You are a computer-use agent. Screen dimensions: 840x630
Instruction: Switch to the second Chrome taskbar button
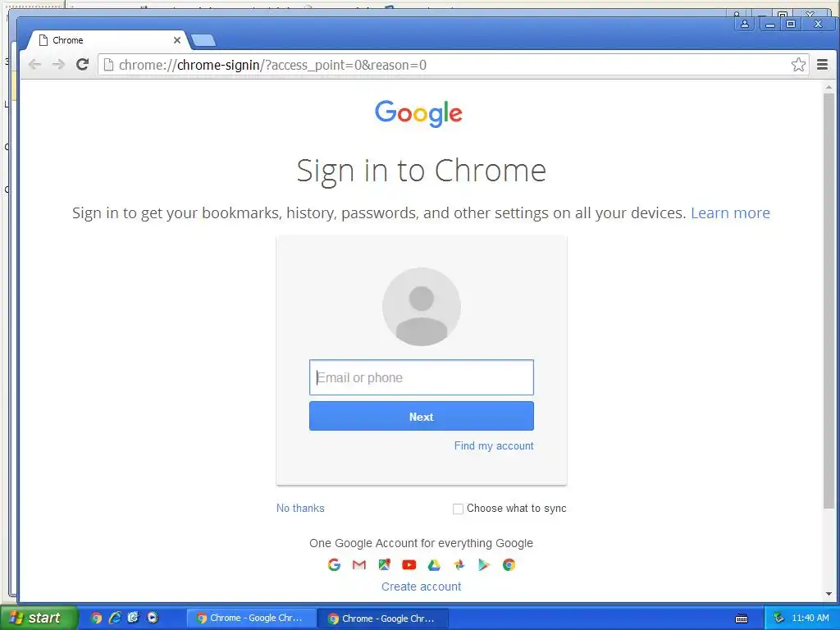tap(383, 619)
